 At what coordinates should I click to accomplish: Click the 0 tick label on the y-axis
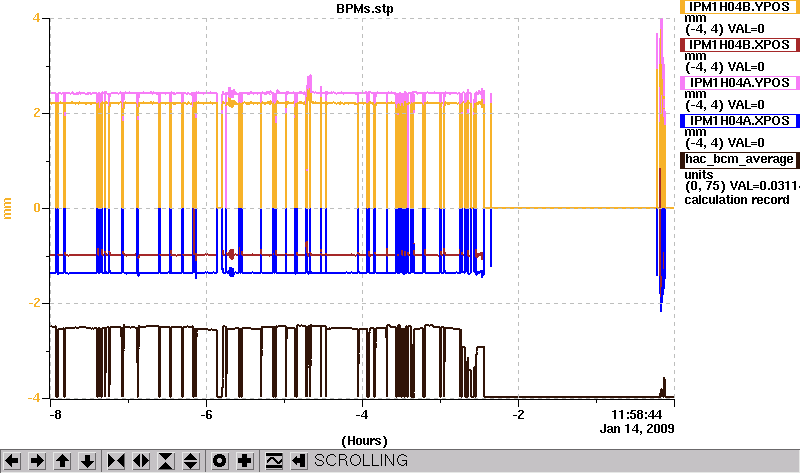37,208
